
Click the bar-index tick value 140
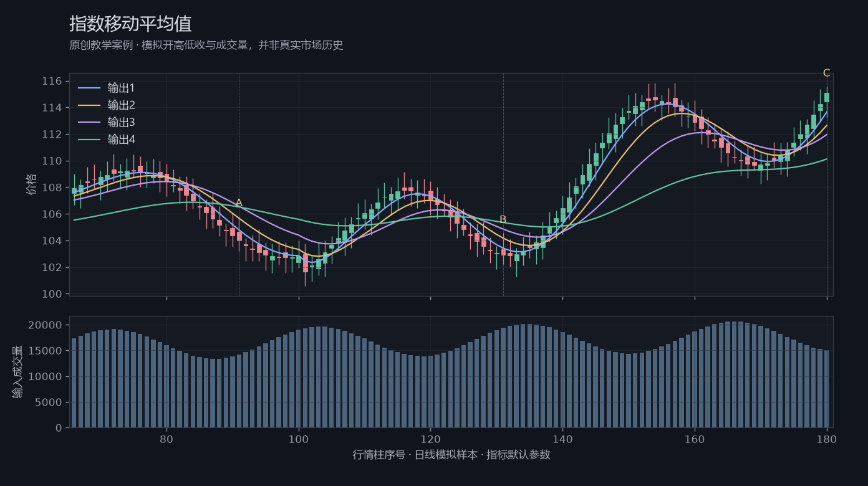pyautogui.click(x=562, y=439)
